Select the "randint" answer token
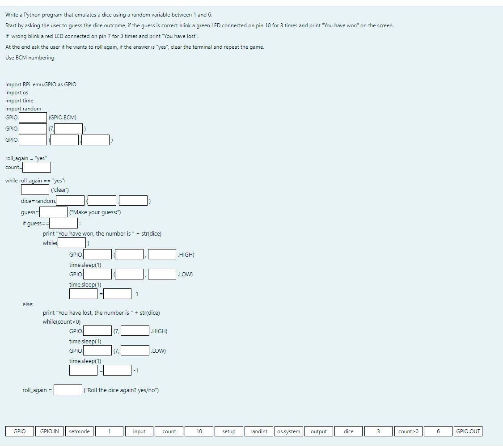Image resolution: width=503 pixels, height=448 pixels. (x=258, y=431)
